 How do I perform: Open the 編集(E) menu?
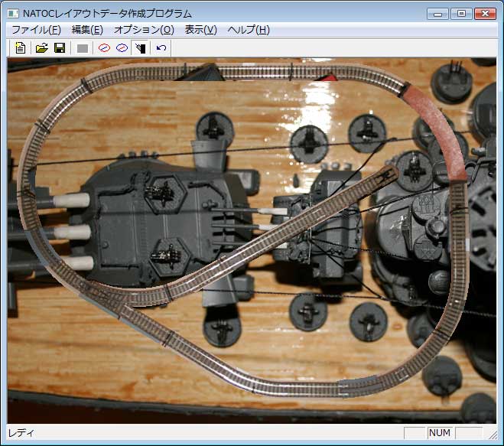[87, 30]
